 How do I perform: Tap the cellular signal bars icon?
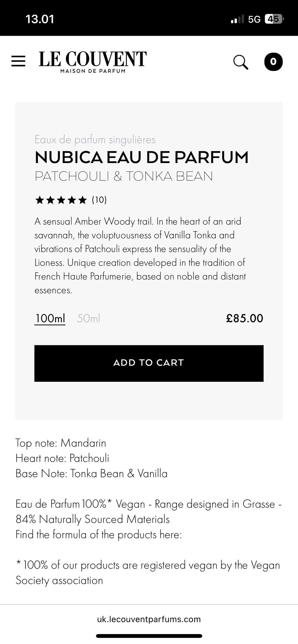(x=237, y=20)
